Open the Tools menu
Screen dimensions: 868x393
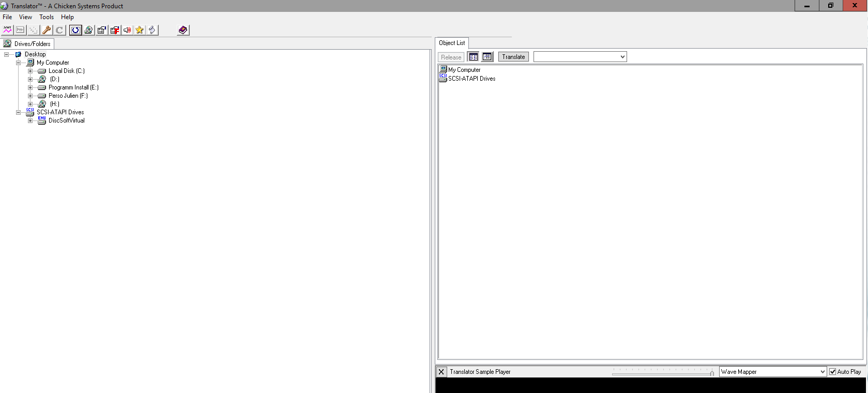pos(47,17)
